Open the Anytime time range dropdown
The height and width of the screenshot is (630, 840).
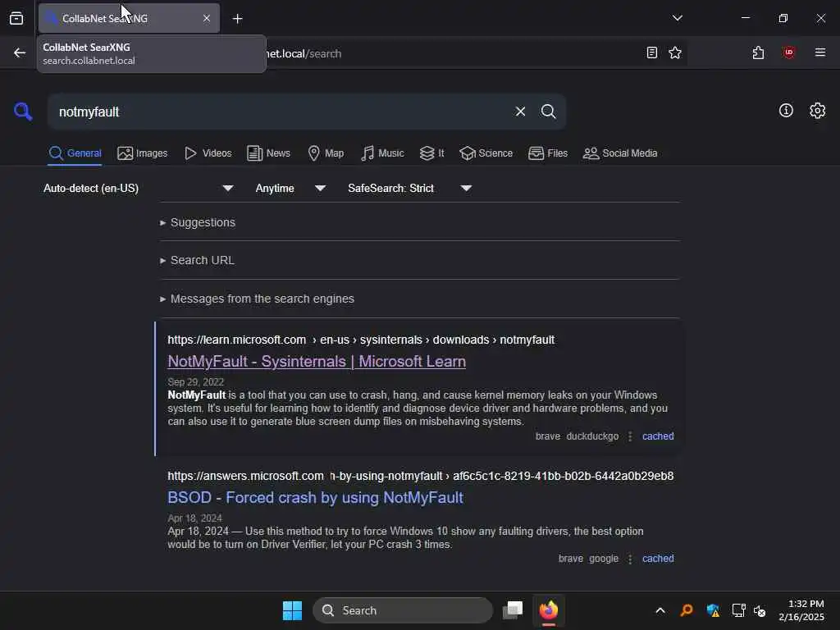[x=290, y=188]
